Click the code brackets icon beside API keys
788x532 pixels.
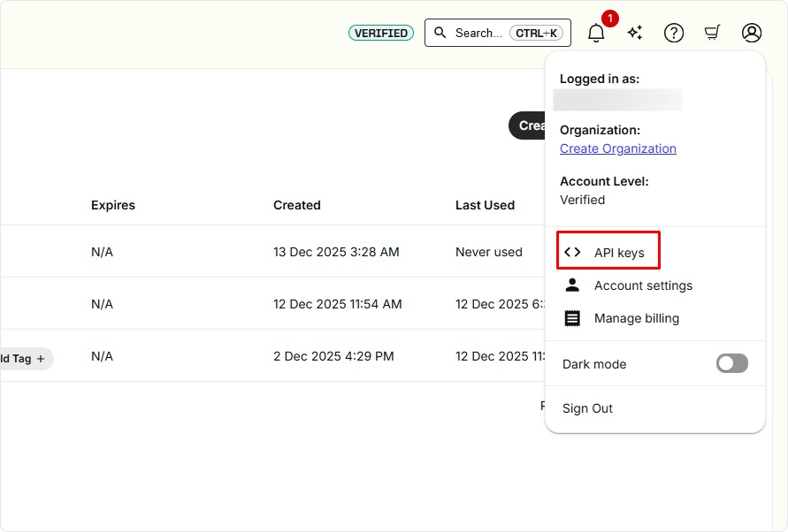[572, 253]
